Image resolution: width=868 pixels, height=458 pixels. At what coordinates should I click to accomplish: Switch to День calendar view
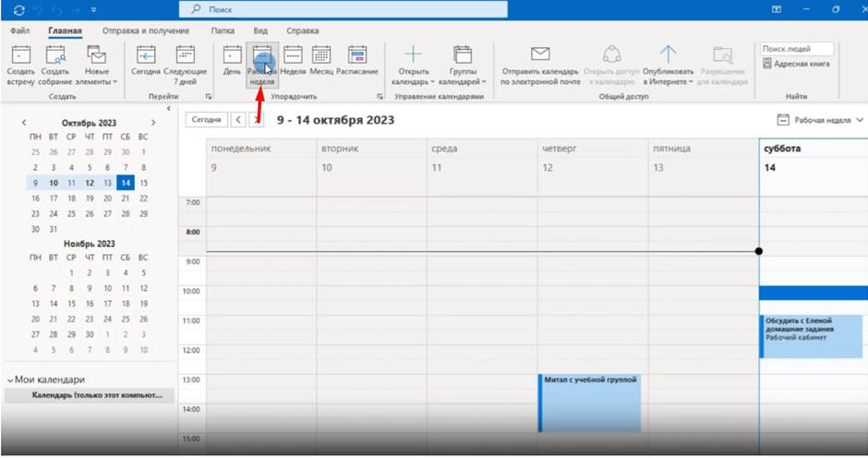tap(233, 57)
